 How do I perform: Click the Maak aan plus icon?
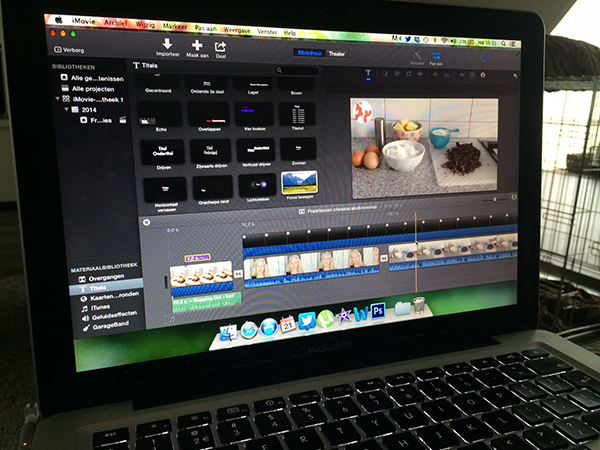tap(197, 45)
